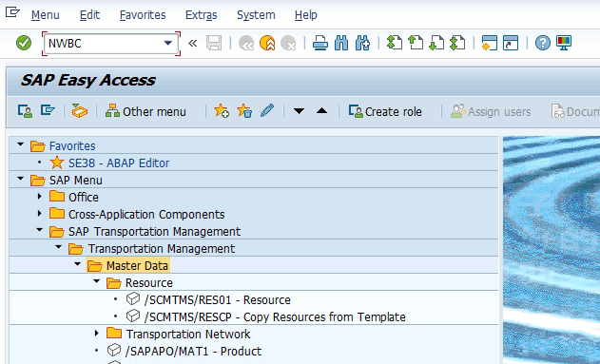Click the Create role button
The height and width of the screenshot is (364, 600).
[x=385, y=111]
